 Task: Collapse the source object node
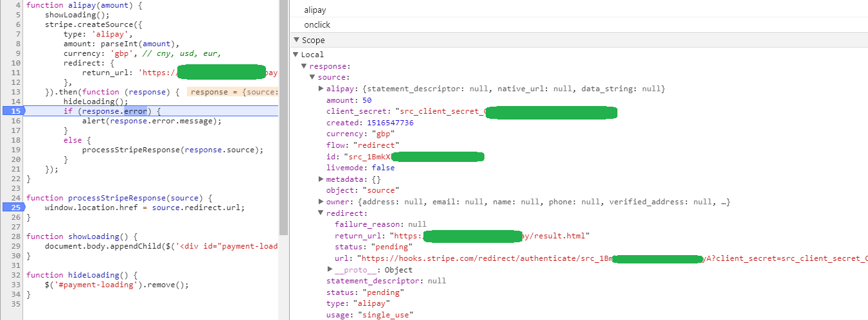tap(313, 78)
